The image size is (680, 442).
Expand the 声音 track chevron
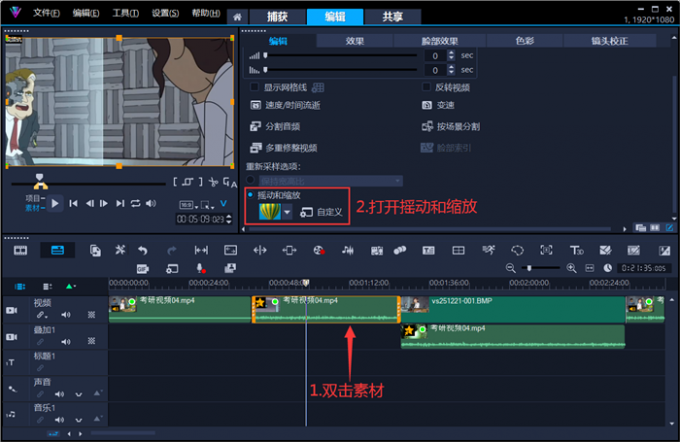point(78,394)
